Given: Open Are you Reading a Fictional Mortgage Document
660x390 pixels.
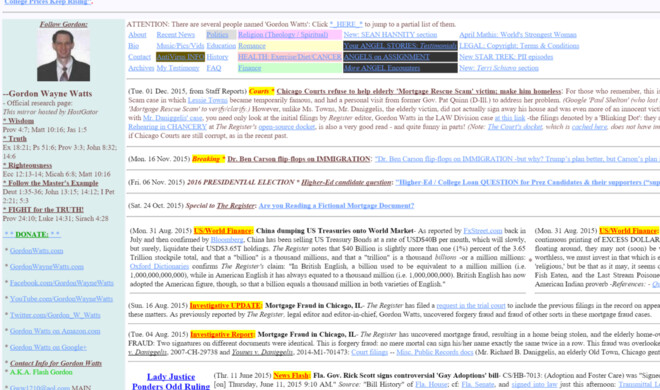Looking at the screenshot, I should pyautogui.click(x=336, y=206).
